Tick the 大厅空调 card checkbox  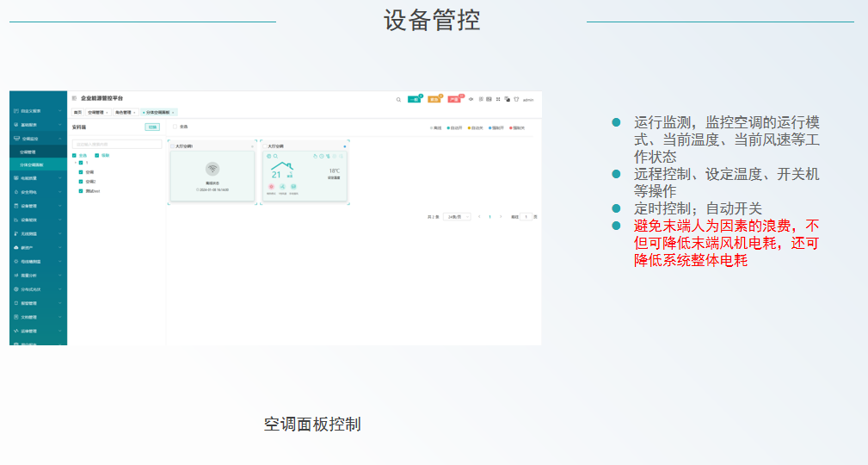click(x=265, y=146)
